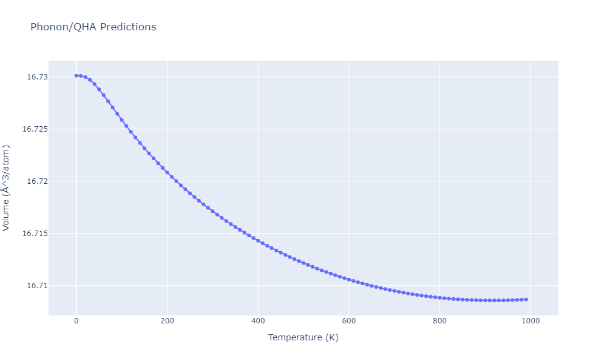Click the data point at 200 K
This screenshot has height=364, width=607.
pyautogui.click(x=167, y=172)
